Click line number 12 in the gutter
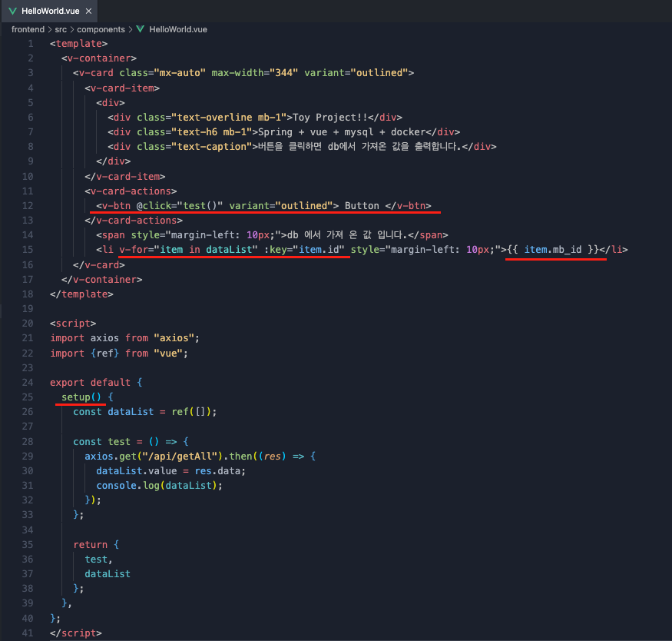This screenshot has width=672, height=641. pyautogui.click(x=28, y=206)
